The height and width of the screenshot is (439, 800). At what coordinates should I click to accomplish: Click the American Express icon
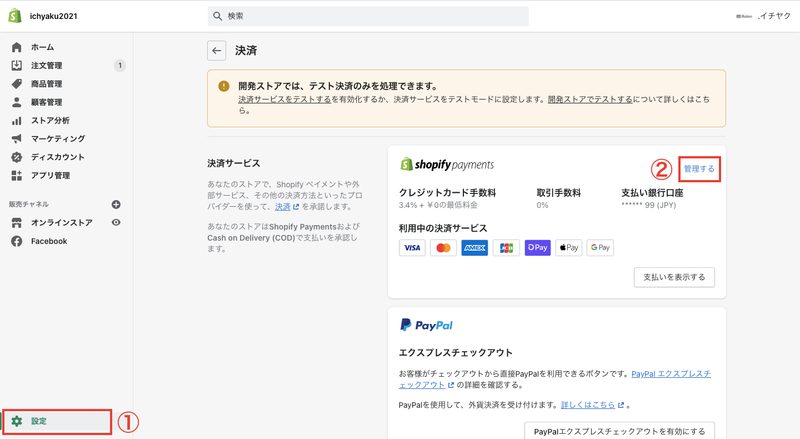pyautogui.click(x=474, y=248)
